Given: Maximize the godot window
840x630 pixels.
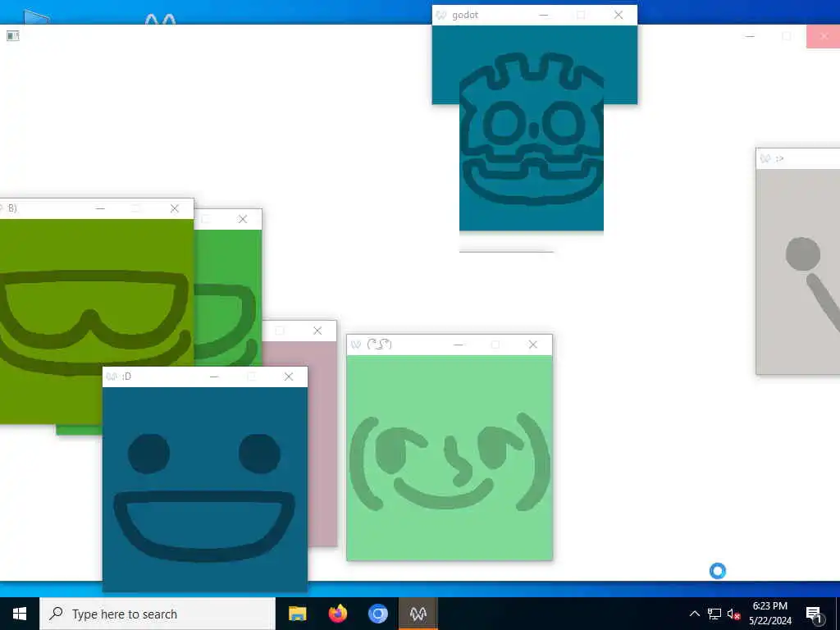Looking at the screenshot, I should point(581,15).
